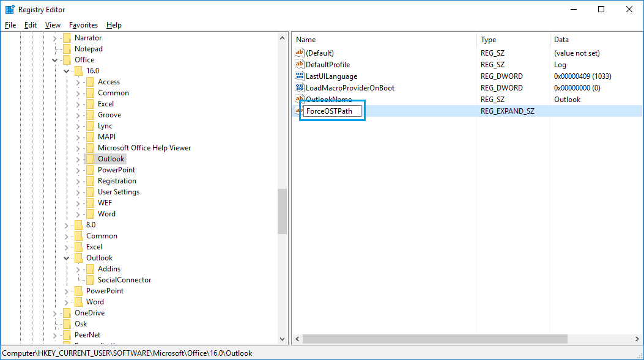Click the 0x00000409 (1033) data cell

coord(582,76)
